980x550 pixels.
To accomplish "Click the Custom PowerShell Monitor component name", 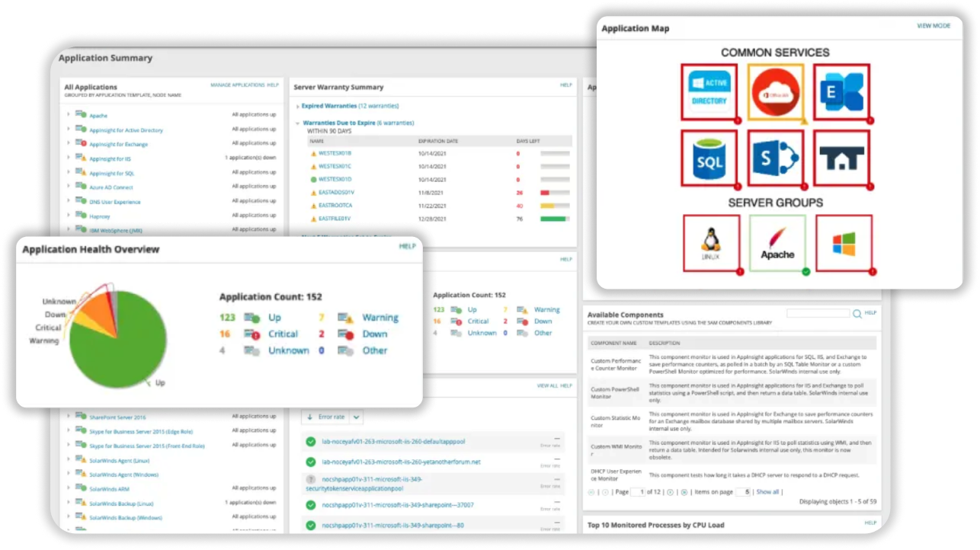I will click(614, 393).
